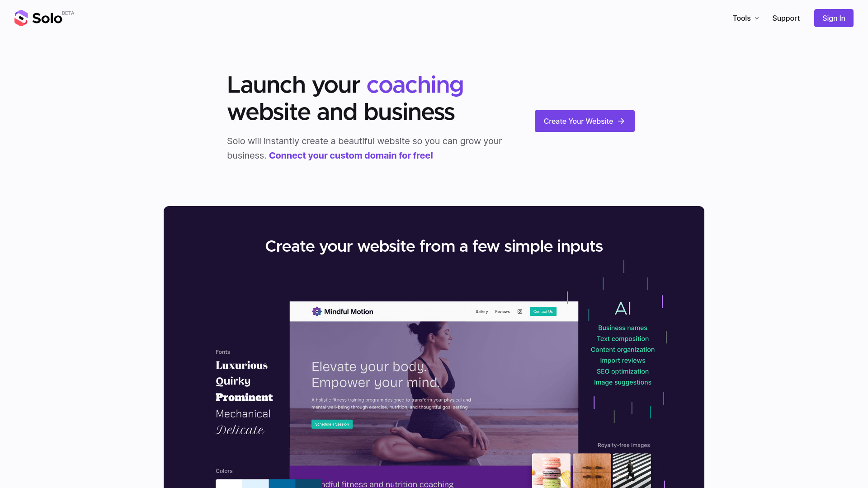The image size is (868, 488).
Task: Expand the Colors section below font options
Action: click(x=224, y=471)
